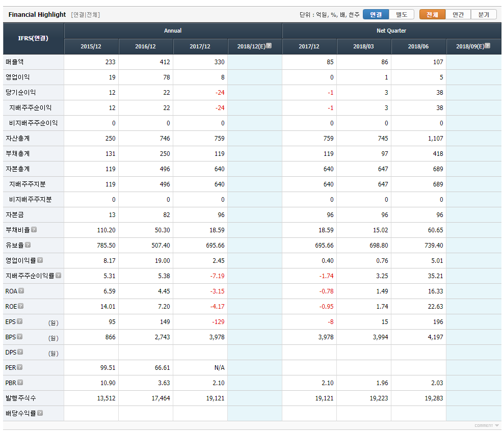Select 자산총계 row label
Image resolution: width=504 pixels, height=432 pixels.
point(18,138)
